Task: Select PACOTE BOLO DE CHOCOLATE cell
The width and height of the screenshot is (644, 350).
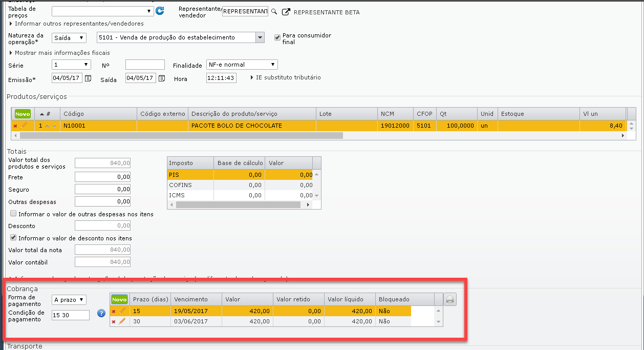Action: (x=252, y=126)
